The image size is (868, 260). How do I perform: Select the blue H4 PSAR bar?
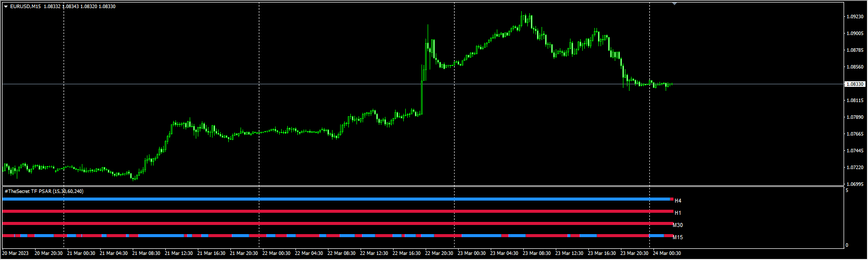coord(336,199)
